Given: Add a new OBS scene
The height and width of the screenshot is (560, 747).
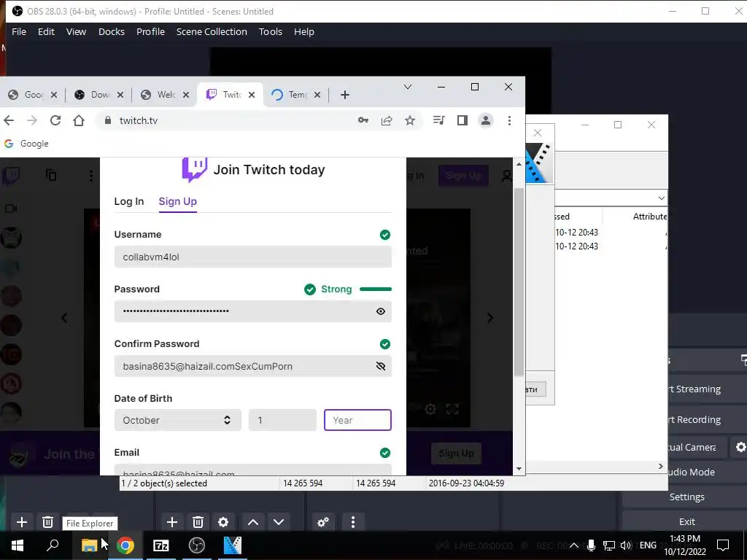Looking at the screenshot, I should (x=22, y=522).
